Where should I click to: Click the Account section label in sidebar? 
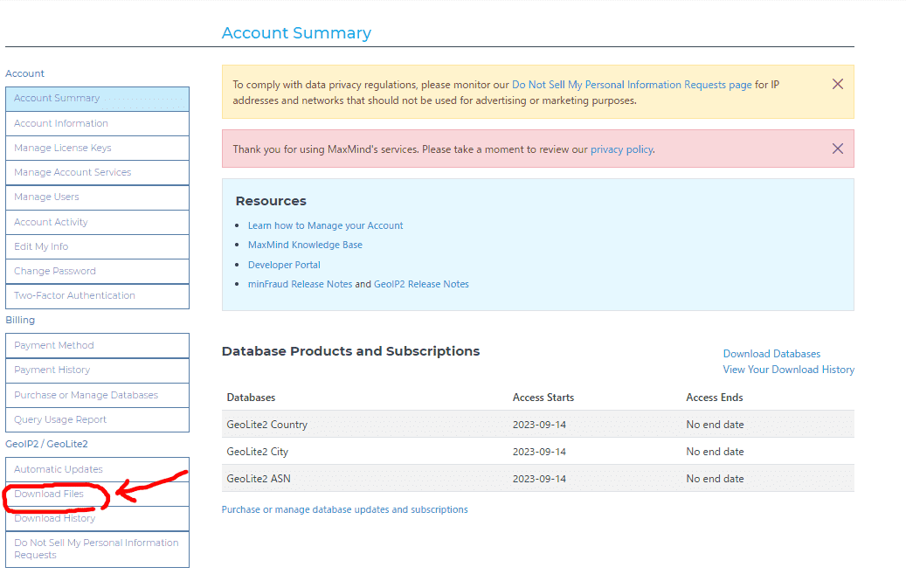[x=24, y=73]
